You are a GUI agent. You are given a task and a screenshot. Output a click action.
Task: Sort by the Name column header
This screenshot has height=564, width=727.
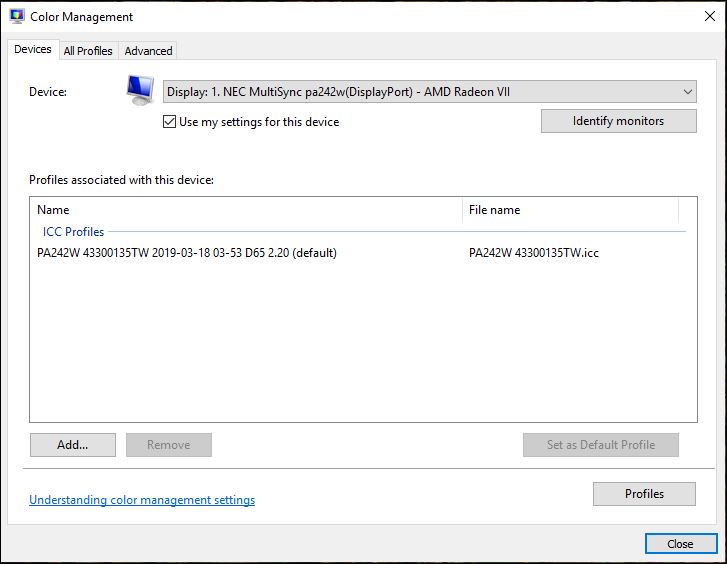coord(247,210)
